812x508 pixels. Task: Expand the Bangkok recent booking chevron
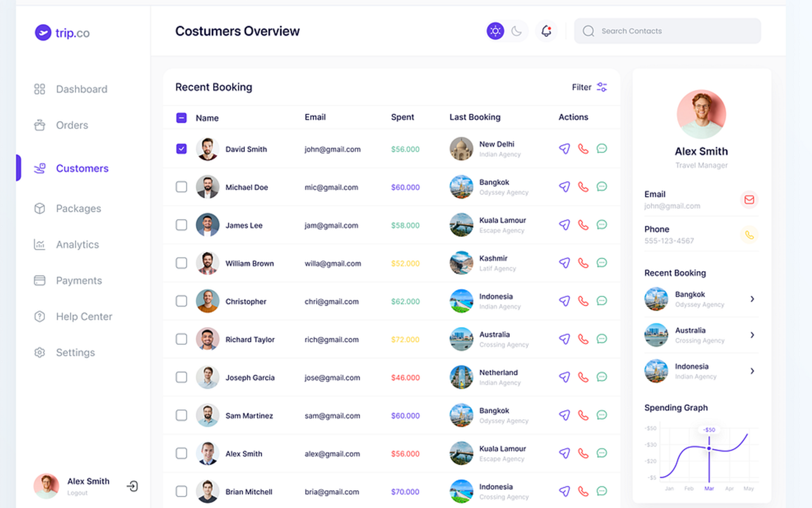click(752, 299)
